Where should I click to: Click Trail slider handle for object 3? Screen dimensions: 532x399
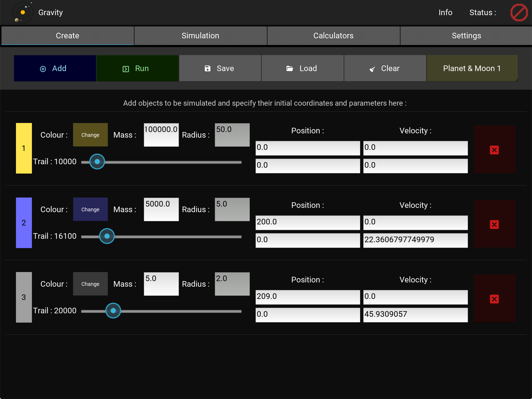point(113,311)
